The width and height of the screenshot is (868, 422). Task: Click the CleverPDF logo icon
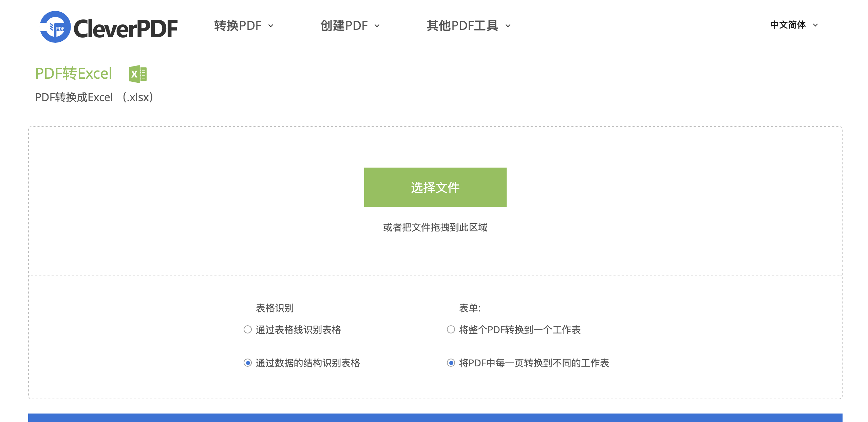[55, 27]
